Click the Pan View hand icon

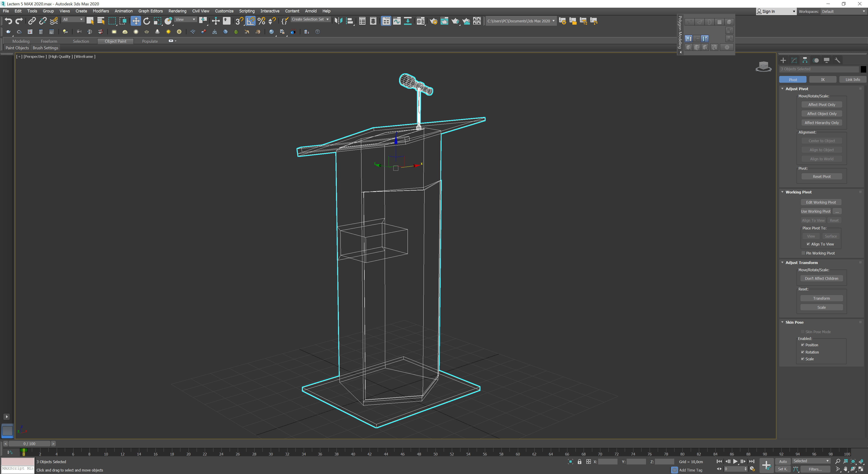(845, 469)
